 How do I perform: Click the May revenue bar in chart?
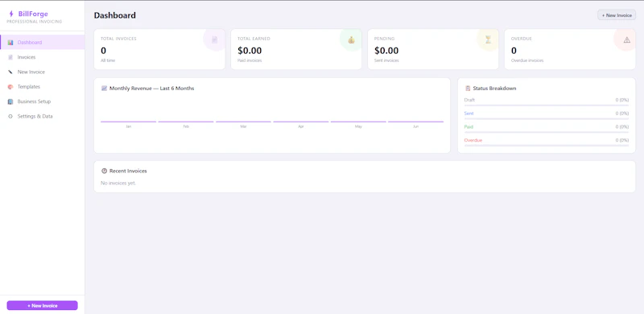pyautogui.click(x=358, y=122)
